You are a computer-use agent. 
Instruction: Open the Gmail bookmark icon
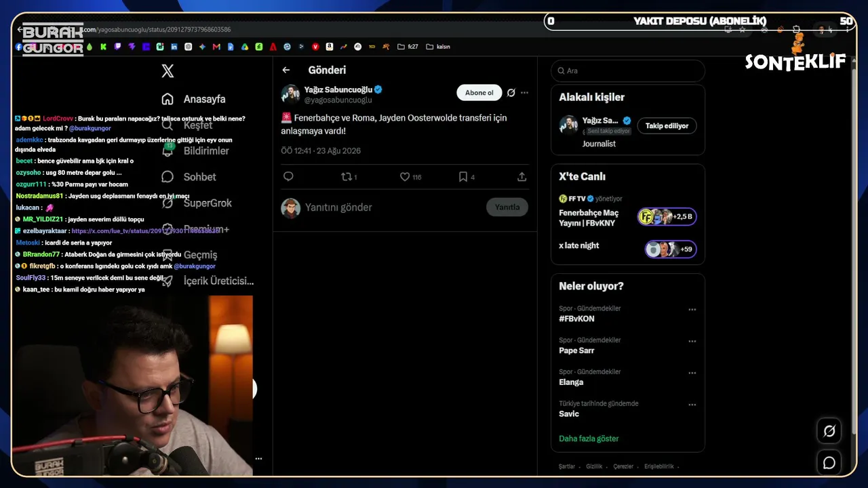(x=216, y=47)
